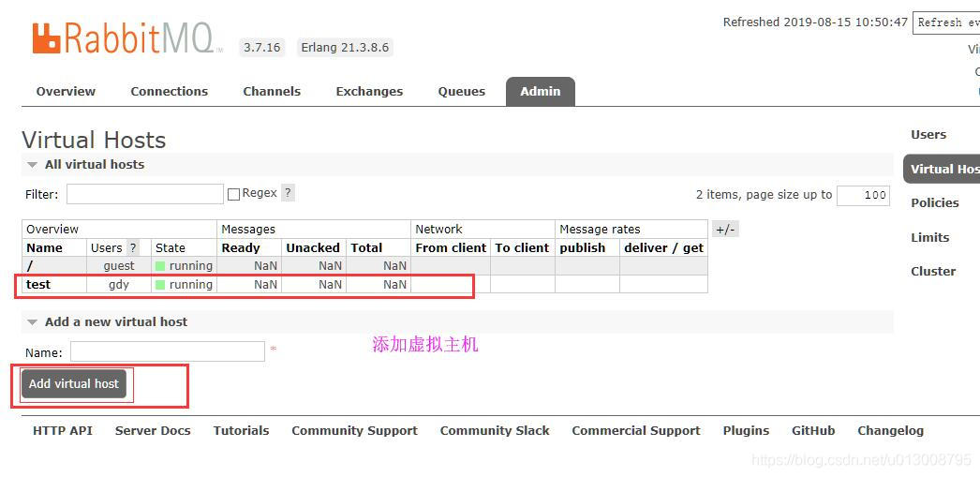
Task: Switch to the Connections tab
Action: click(170, 91)
